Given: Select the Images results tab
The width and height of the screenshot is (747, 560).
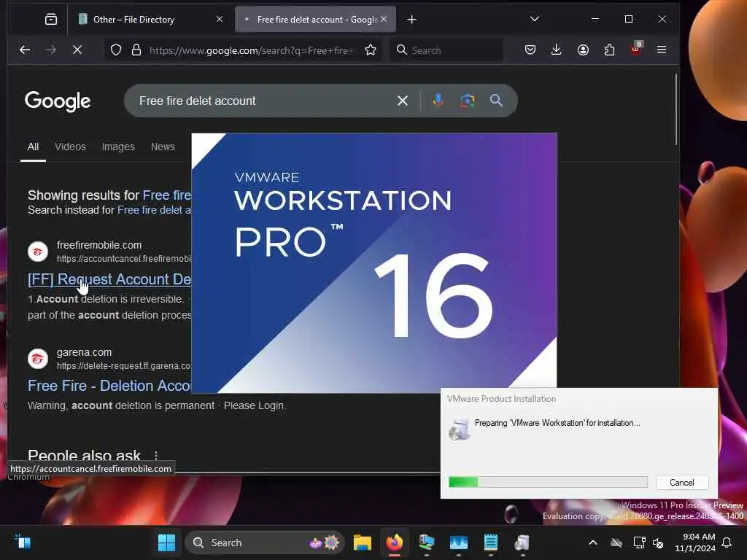Looking at the screenshot, I should click(x=118, y=147).
